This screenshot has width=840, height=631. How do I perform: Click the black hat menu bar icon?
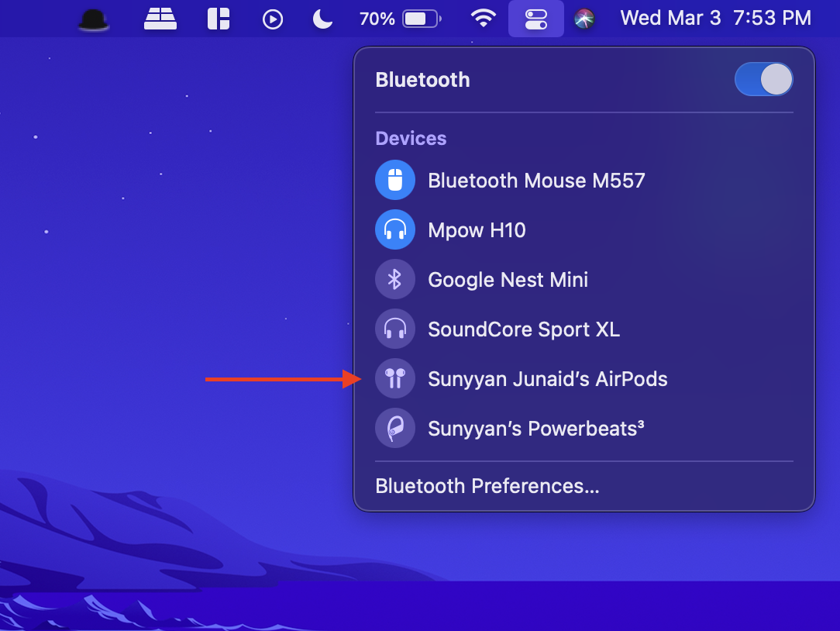tap(94, 20)
